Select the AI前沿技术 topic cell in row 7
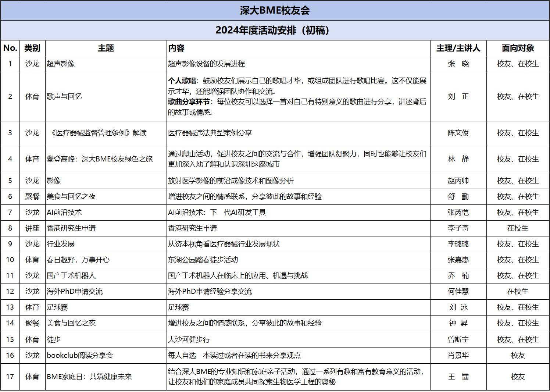This screenshot has width=550, height=392. (x=106, y=212)
